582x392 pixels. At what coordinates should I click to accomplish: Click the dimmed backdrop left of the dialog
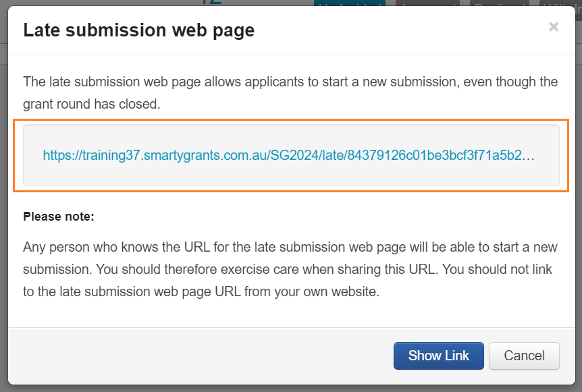(3, 202)
